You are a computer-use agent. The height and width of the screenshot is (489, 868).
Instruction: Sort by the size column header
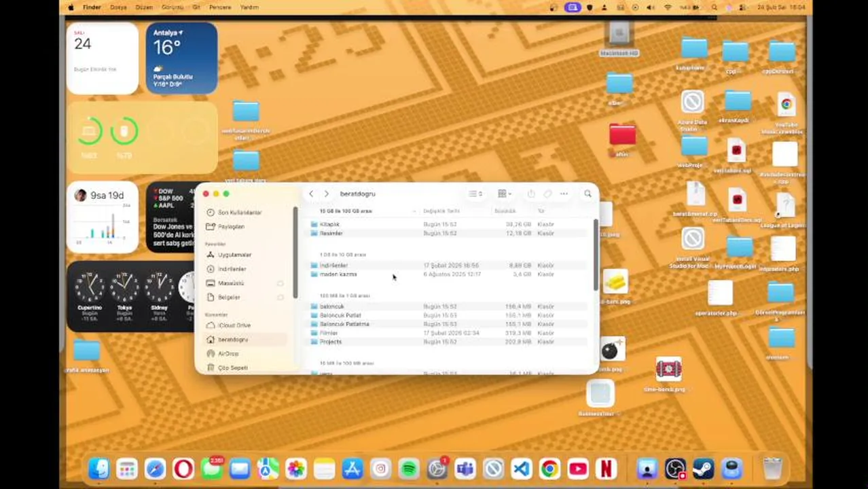pyautogui.click(x=505, y=211)
